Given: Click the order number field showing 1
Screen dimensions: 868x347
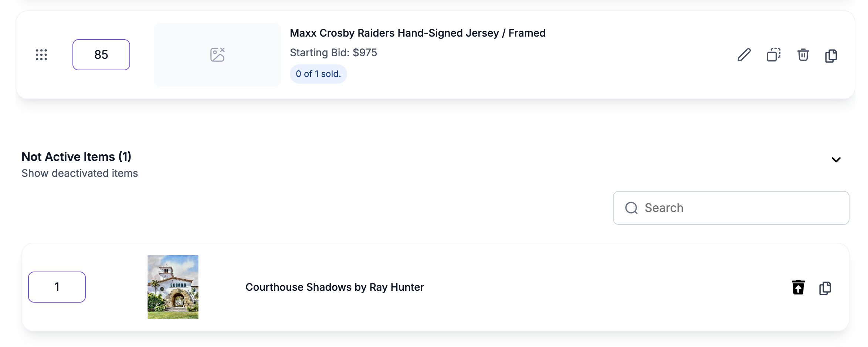Looking at the screenshot, I should tap(57, 287).
